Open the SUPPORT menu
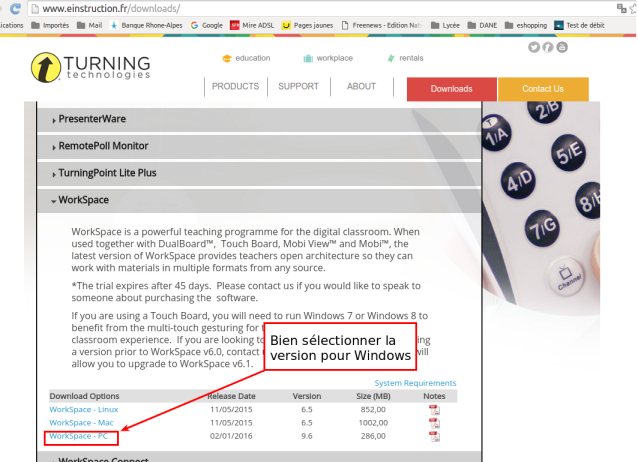The width and height of the screenshot is (638, 462). 298,86
